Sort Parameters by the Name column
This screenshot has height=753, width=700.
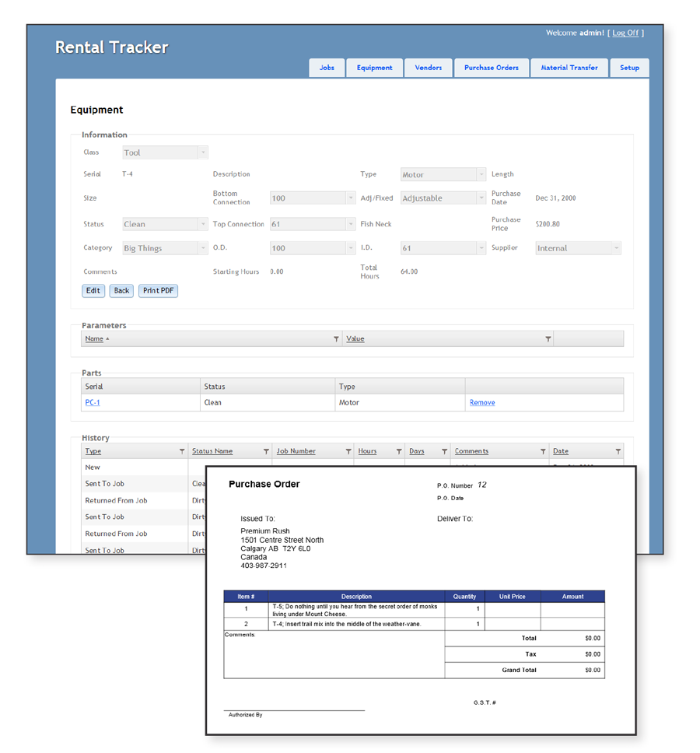[x=94, y=338]
